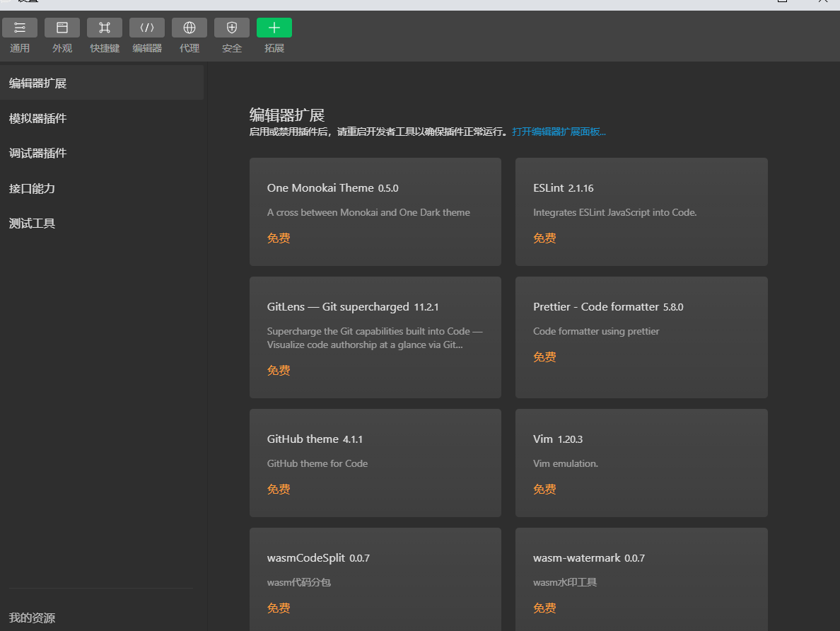
Task: Click description 'wasm水印工具'
Action: [565, 582]
